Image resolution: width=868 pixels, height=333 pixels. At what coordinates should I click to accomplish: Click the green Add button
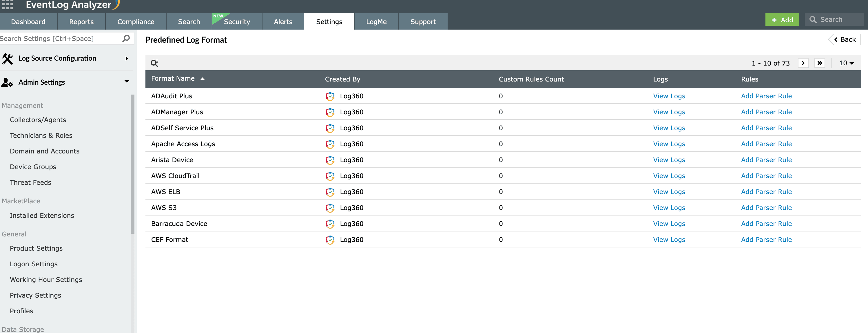coord(782,20)
